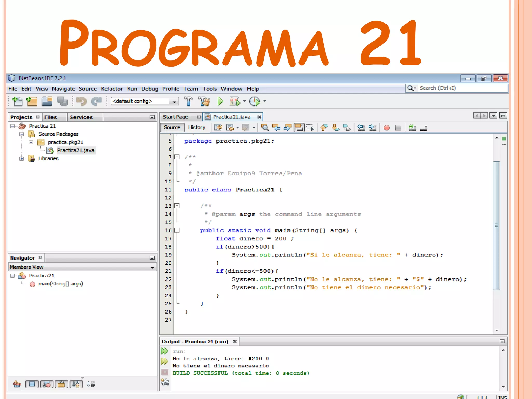Click the Undo arrow icon

82,101
